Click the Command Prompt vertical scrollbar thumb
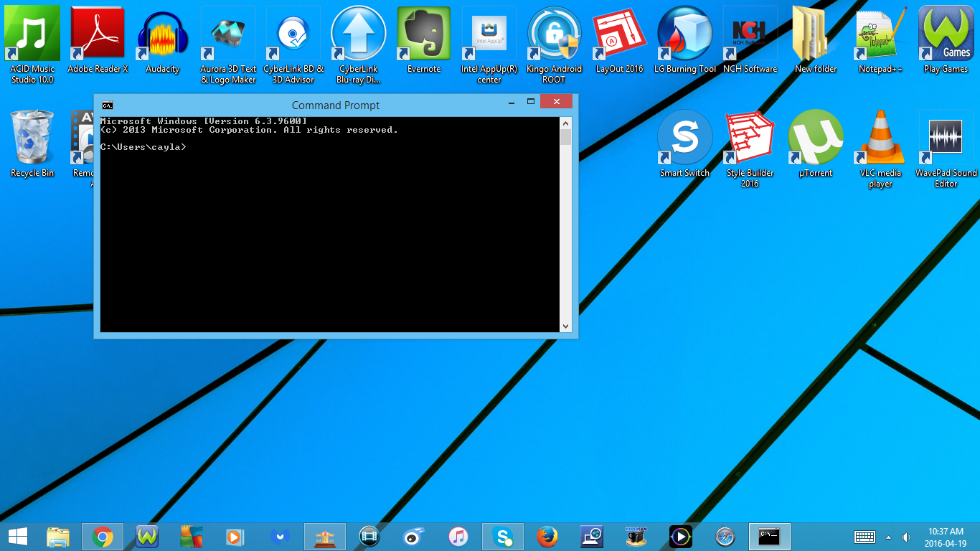The height and width of the screenshot is (551, 980). [x=565, y=137]
